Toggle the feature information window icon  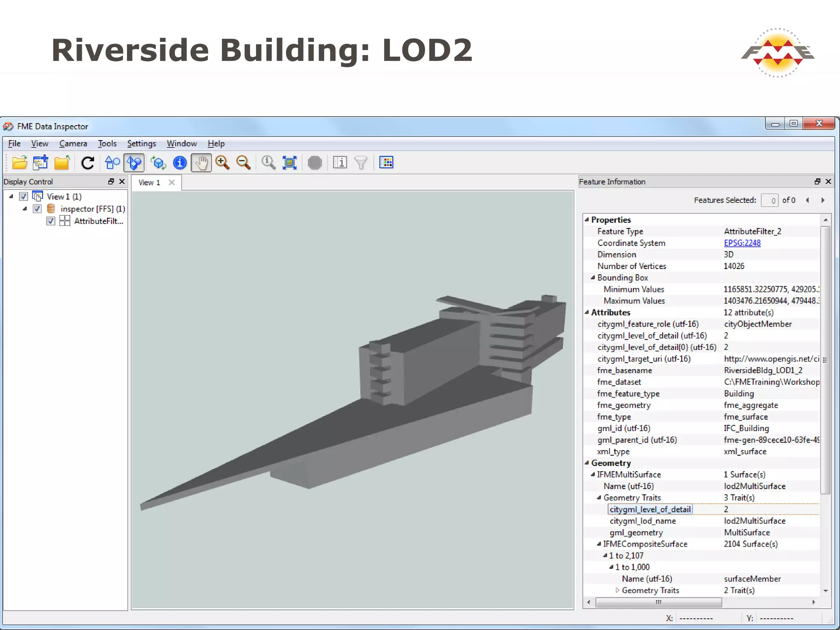340,163
